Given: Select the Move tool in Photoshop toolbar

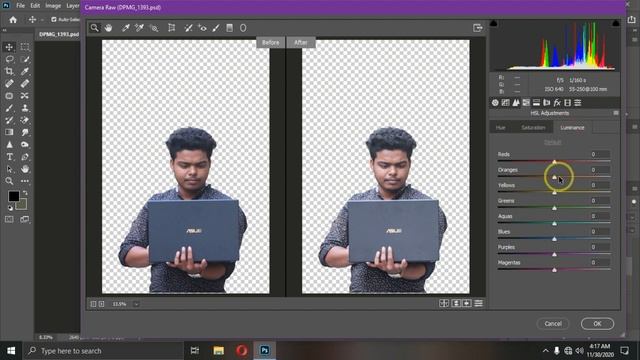Looking at the screenshot, I should tap(9, 47).
